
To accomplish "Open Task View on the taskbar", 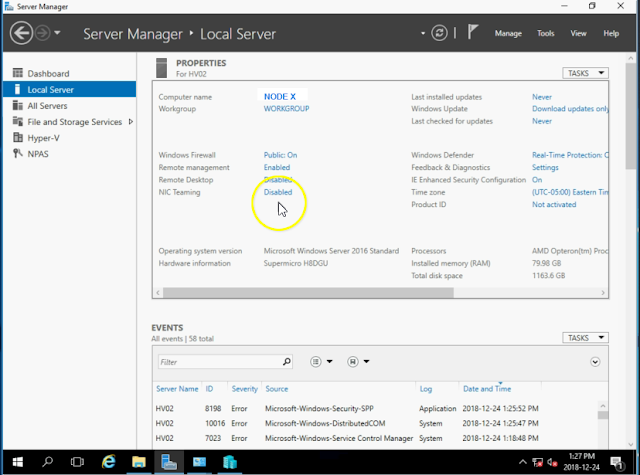I will coord(77,462).
